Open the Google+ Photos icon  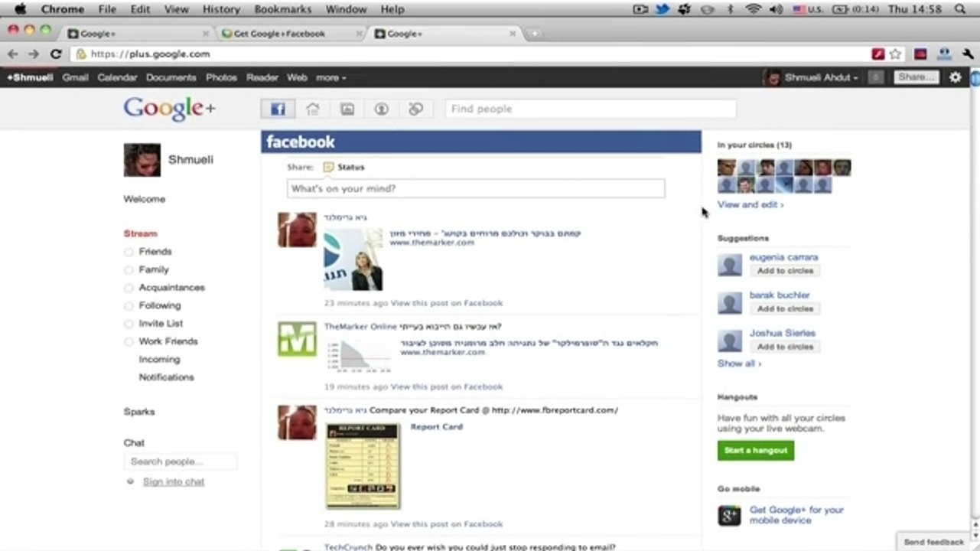click(347, 109)
